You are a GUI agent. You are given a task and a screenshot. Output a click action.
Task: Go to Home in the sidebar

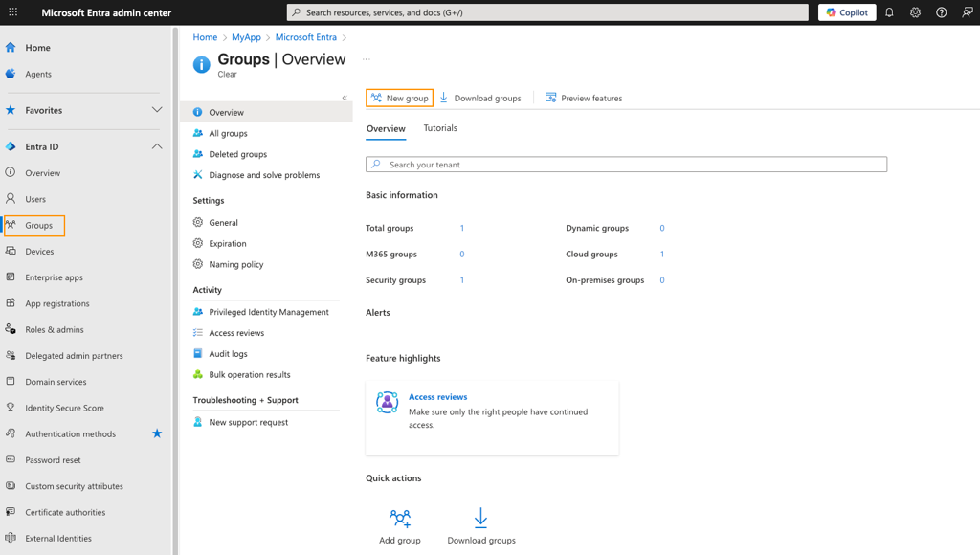(x=37, y=48)
